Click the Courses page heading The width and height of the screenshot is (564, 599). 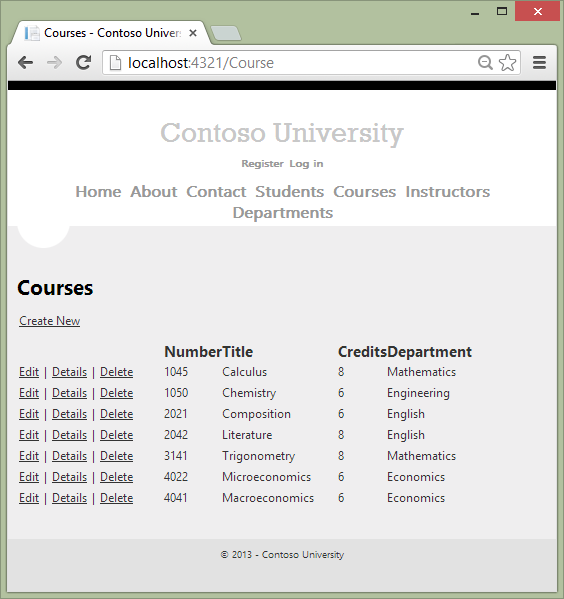pyautogui.click(x=55, y=288)
